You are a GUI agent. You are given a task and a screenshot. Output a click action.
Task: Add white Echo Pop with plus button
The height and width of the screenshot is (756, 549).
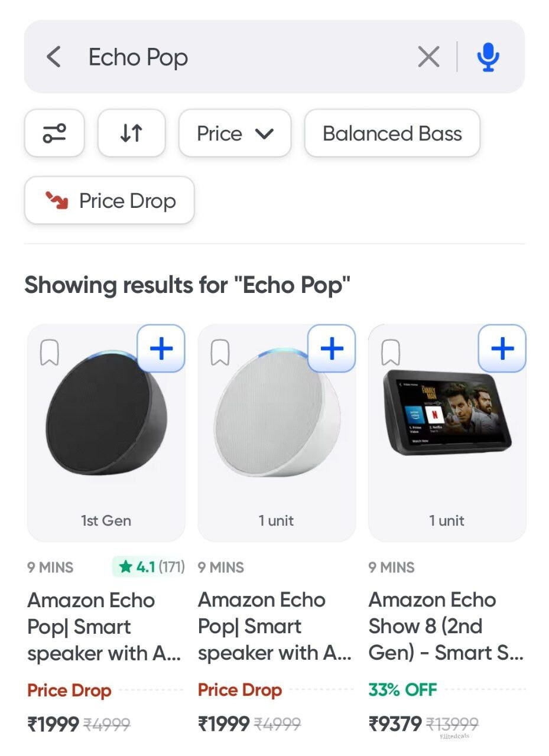pos(332,349)
